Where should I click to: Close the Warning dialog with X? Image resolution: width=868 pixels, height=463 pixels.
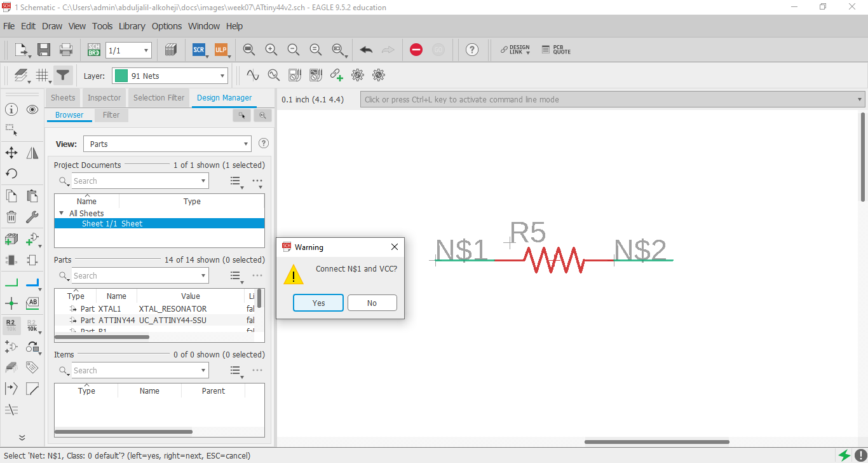(394, 247)
